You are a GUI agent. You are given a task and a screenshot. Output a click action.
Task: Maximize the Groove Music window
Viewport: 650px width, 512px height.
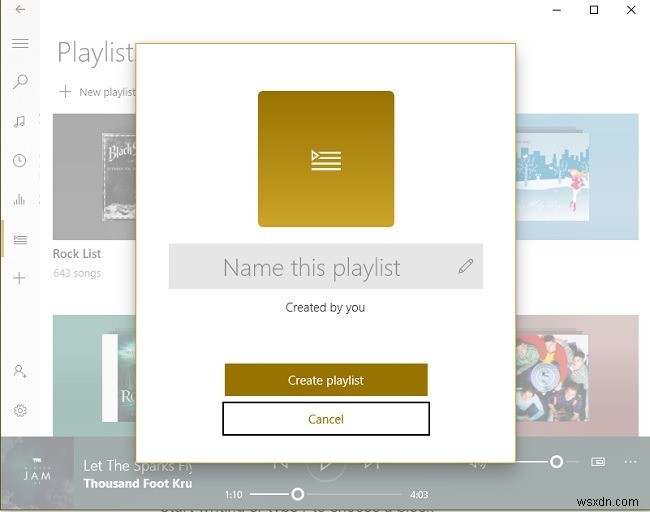(x=594, y=10)
